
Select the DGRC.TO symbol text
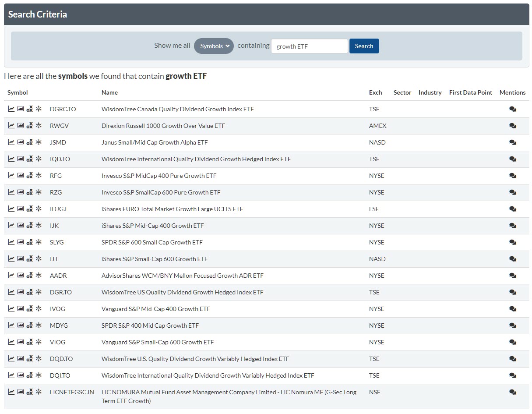click(x=63, y=109)
